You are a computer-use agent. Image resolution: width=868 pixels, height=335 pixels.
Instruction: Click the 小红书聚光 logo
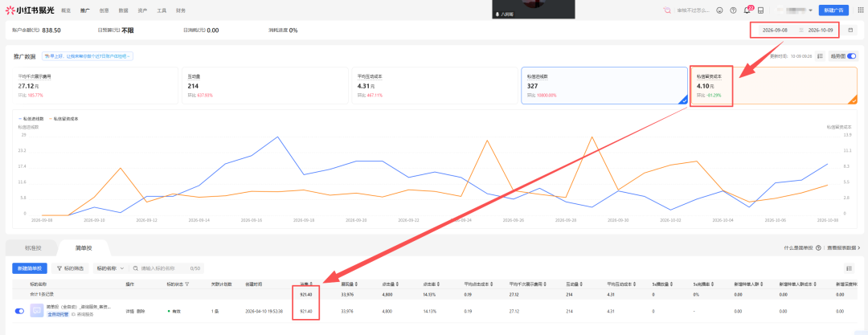coord(30,10)
